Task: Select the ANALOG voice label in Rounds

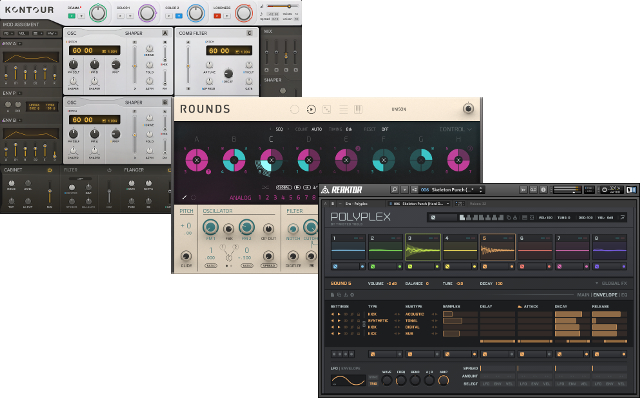Action: click(x=240, y=198)
